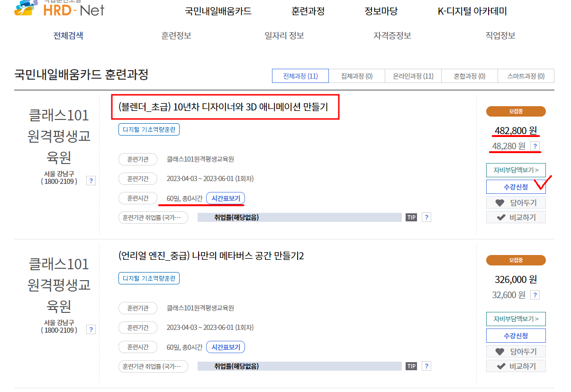This screenshot has height=392, width=571.
Task: Click 취업률(해당없음) bar on Blender course
Action: click(299, 218)
